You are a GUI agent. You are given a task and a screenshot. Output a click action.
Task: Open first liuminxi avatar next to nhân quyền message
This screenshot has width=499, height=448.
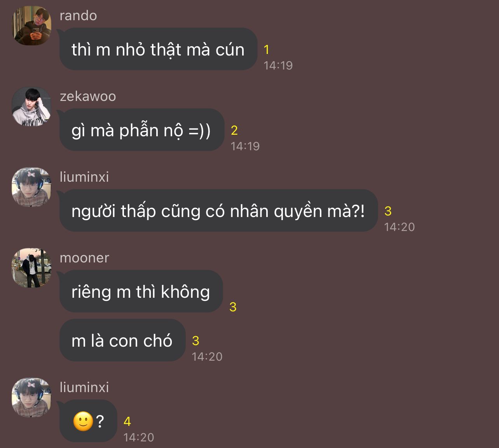click(x=32, y=187)
